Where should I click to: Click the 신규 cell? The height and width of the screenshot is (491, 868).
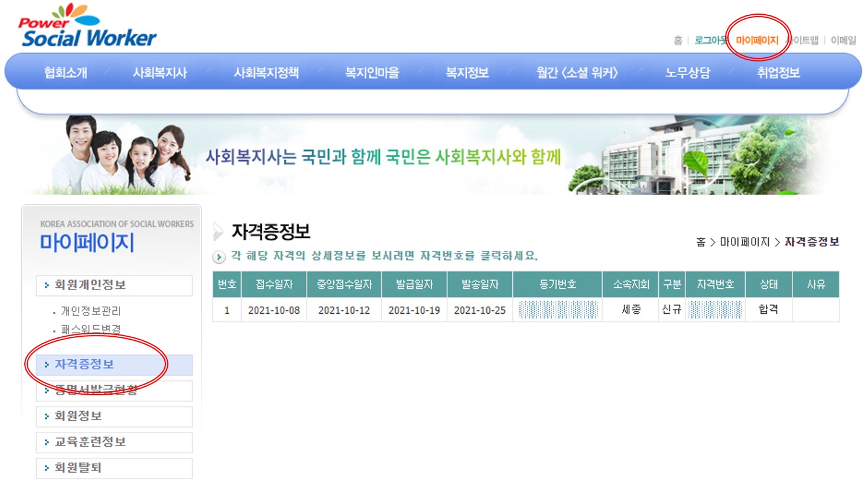click(x=672, y=310)
